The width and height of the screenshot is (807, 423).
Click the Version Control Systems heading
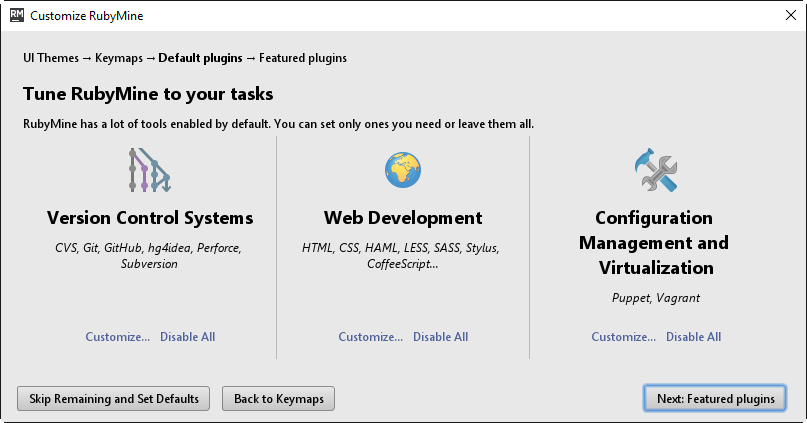coord(150,218)
